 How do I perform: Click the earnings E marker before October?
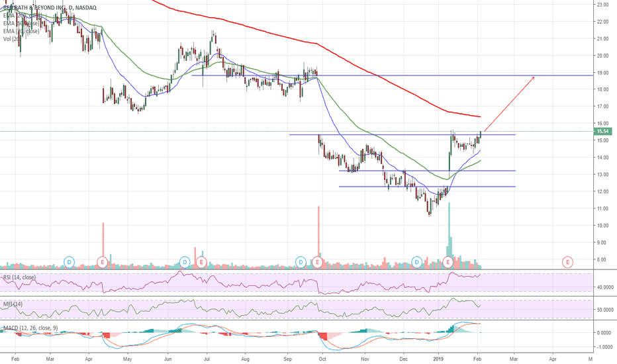pyautogui.click(x=317, y=262)
